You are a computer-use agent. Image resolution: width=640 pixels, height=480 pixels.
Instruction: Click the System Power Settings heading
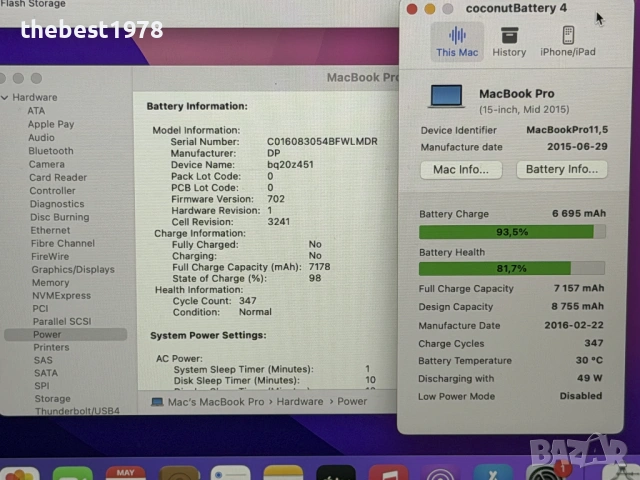[208, 335]
